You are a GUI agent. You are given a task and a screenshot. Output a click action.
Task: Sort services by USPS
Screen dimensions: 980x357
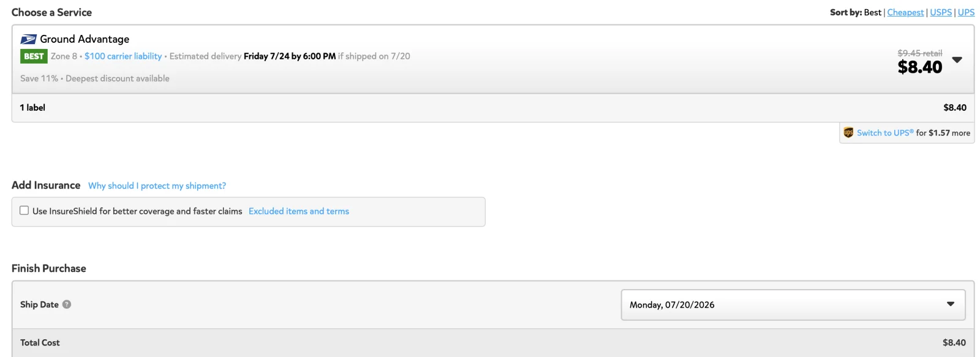pos(941,12)
